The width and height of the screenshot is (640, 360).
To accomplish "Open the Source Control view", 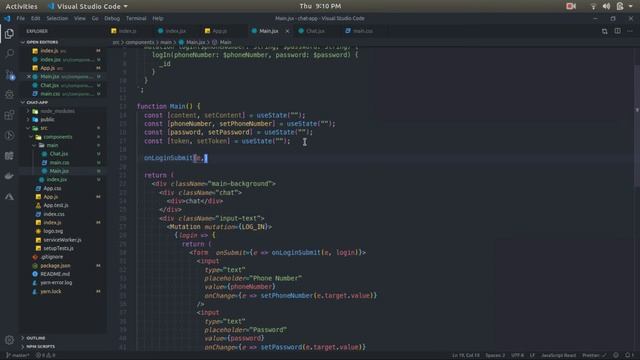I will (x=9, y=75).
